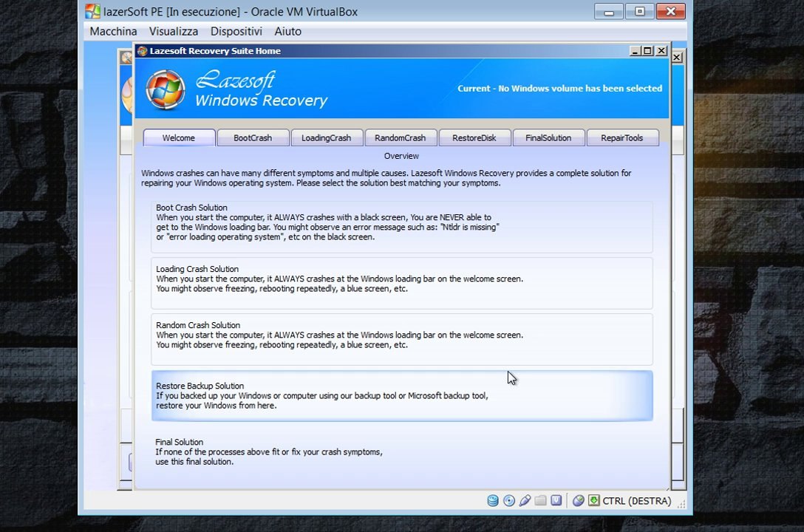
Task: Click the CTRL (DESTRA) host key label
Action: tap(637, 501)
